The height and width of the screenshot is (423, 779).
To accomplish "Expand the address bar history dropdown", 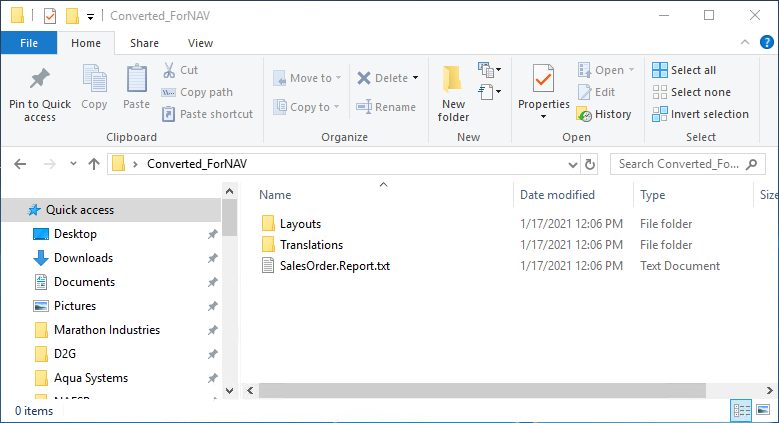I will pos(571,164).
